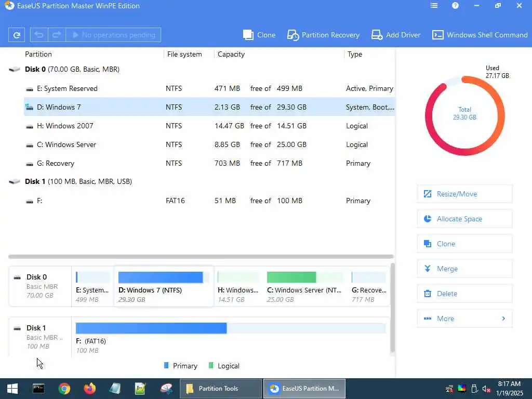
Task: Click the vertical scrollbar of disk map
Action: point(393,308)
